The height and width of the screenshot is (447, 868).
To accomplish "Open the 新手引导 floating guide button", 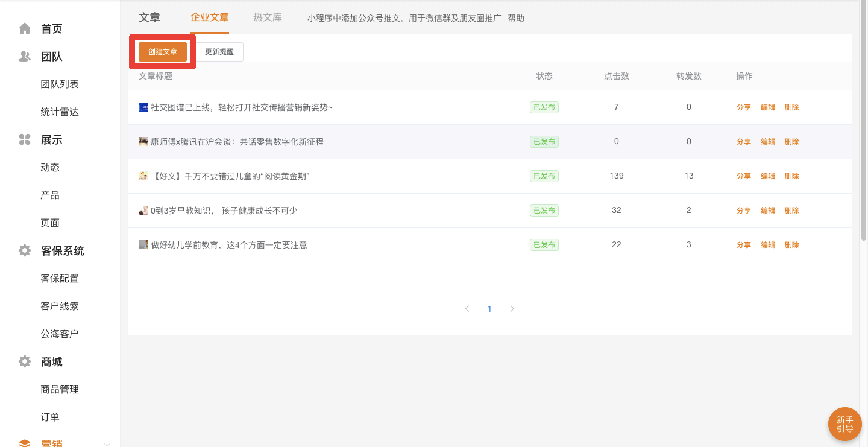I will [844, 424].
